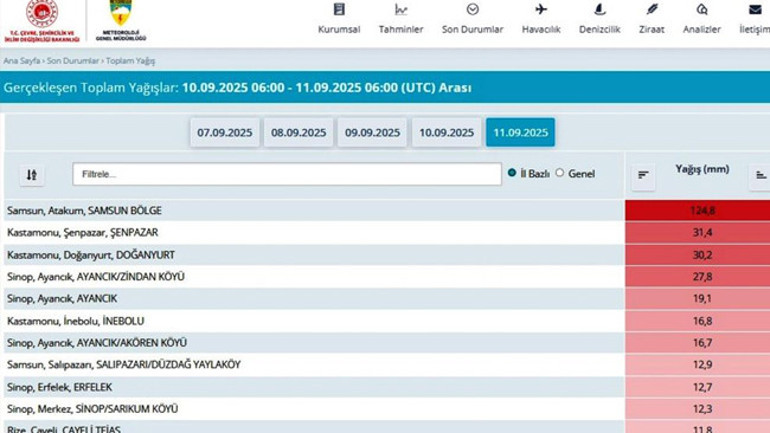
Task: Switch to the 10.09.2025 date tab
Action: click(446, 133)
